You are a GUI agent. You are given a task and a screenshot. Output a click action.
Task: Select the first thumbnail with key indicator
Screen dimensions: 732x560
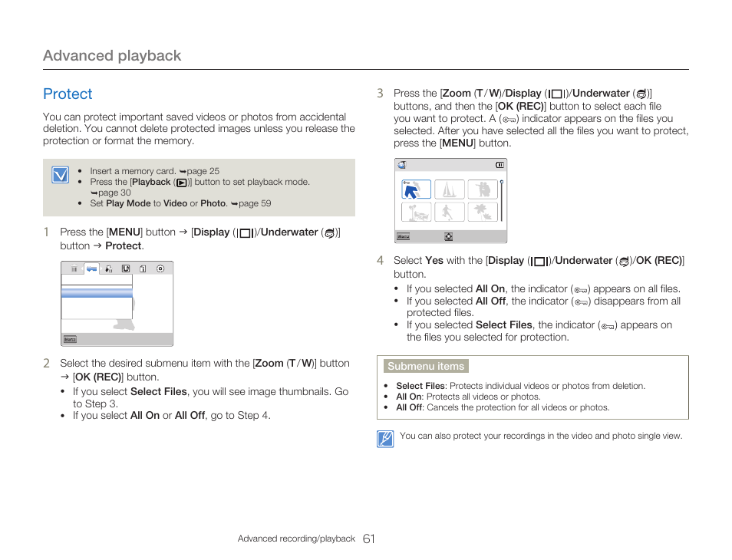(417, 189)
